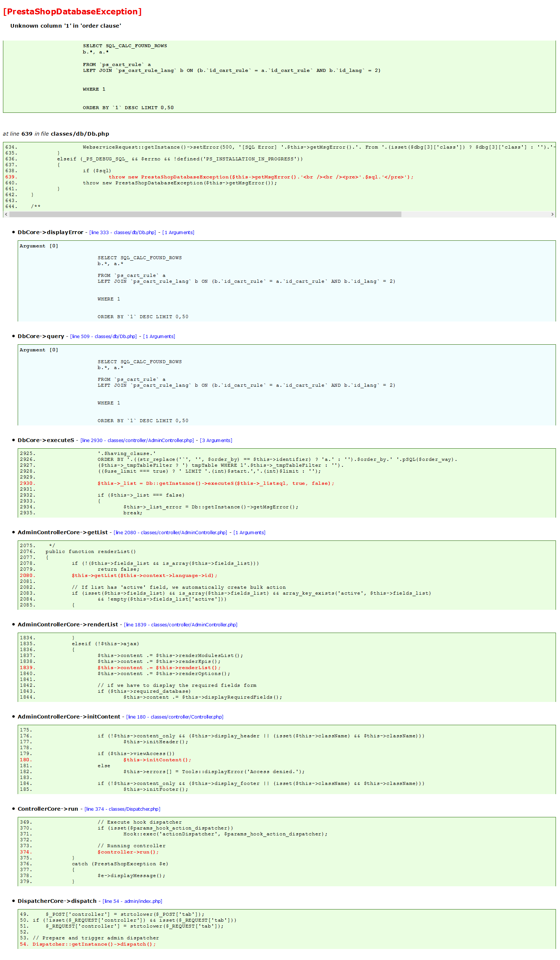Click code line 2926 containing 'ORDER BY'
The image size is (560, 960).
[x=277, y=460]
